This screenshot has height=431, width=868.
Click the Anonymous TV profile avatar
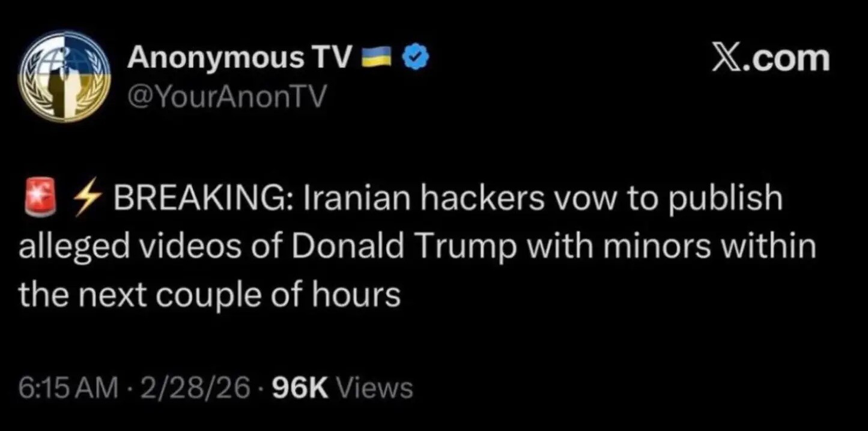pos(65,77)
